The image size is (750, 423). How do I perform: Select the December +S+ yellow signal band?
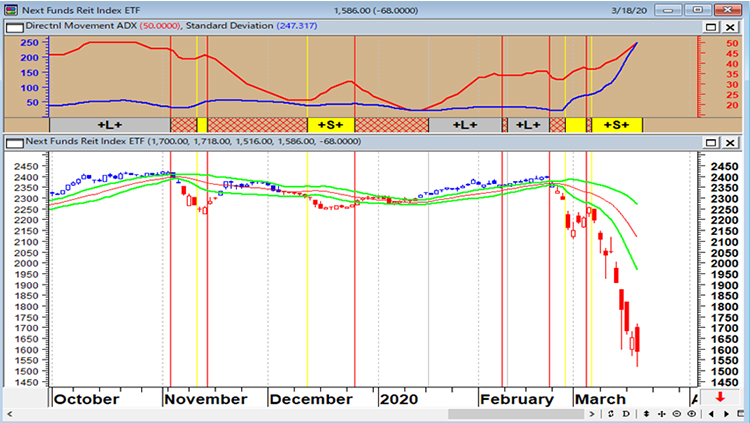pyautogui.click(x=330, y=125)
